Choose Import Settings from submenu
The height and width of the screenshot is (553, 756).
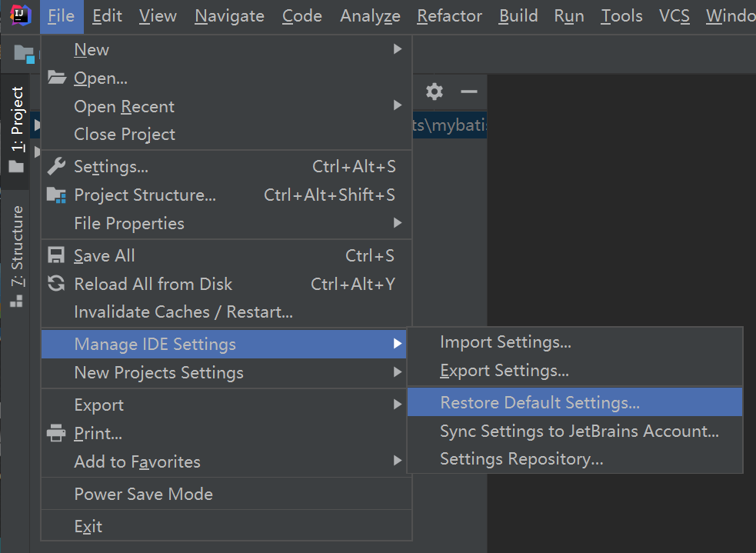pyautogui.click(x=505, y=342)
